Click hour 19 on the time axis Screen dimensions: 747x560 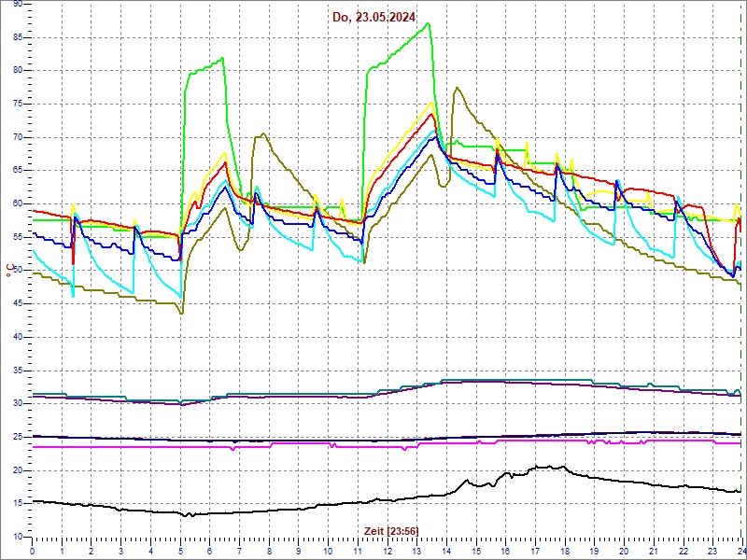click(x=593, y=551)
